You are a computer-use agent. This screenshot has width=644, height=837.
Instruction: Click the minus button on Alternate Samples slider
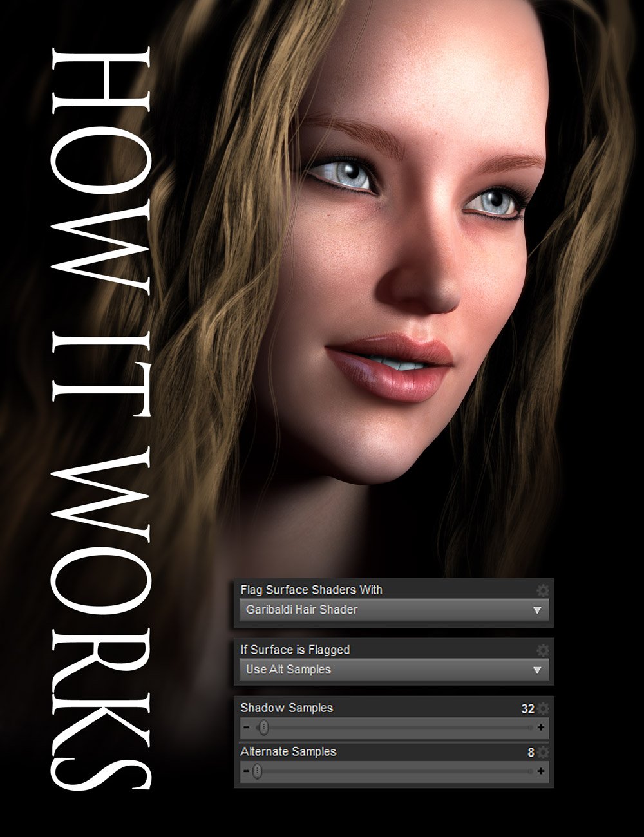tap(247, 771)
